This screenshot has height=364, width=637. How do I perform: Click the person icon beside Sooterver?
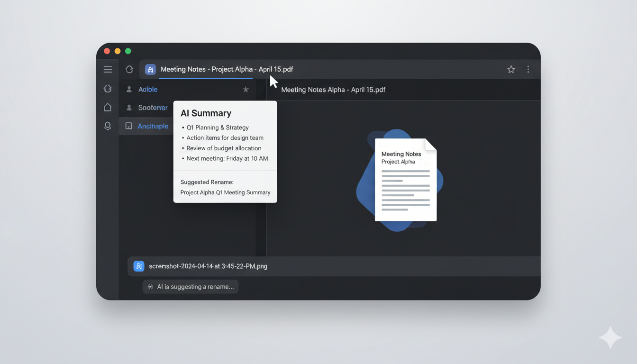pos(129,108)
